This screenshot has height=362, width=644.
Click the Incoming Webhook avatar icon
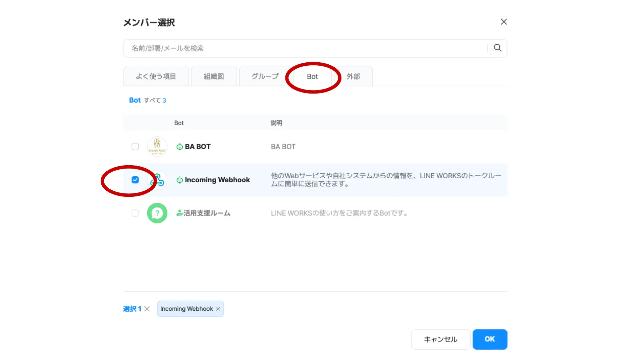pyautogui.click(x=157, y=180)
